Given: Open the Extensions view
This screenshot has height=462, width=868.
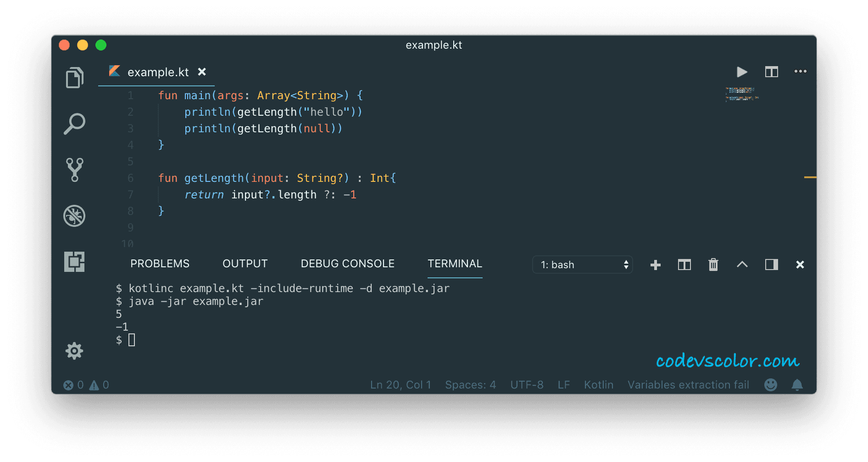Looking at the screenshot, I should point(74,262).
